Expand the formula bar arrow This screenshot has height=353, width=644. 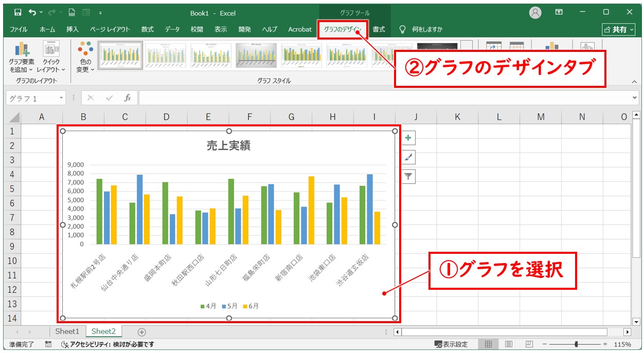point(634,98)
